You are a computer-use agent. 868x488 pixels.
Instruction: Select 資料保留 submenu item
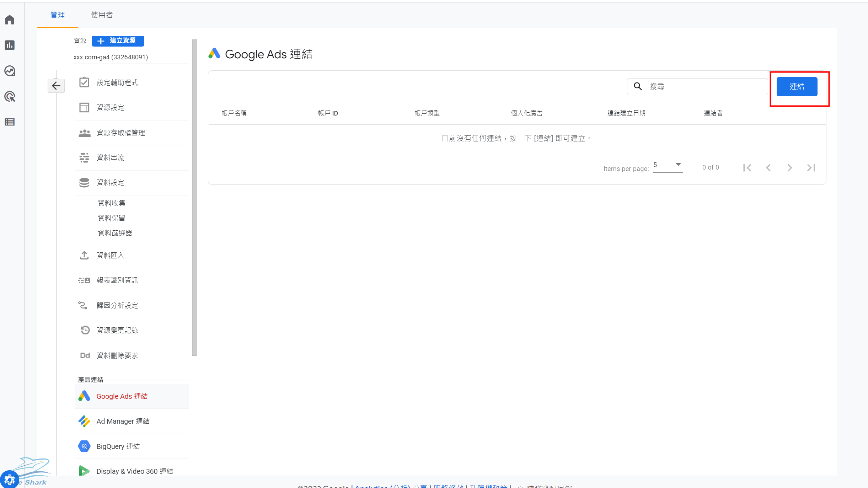112,218
